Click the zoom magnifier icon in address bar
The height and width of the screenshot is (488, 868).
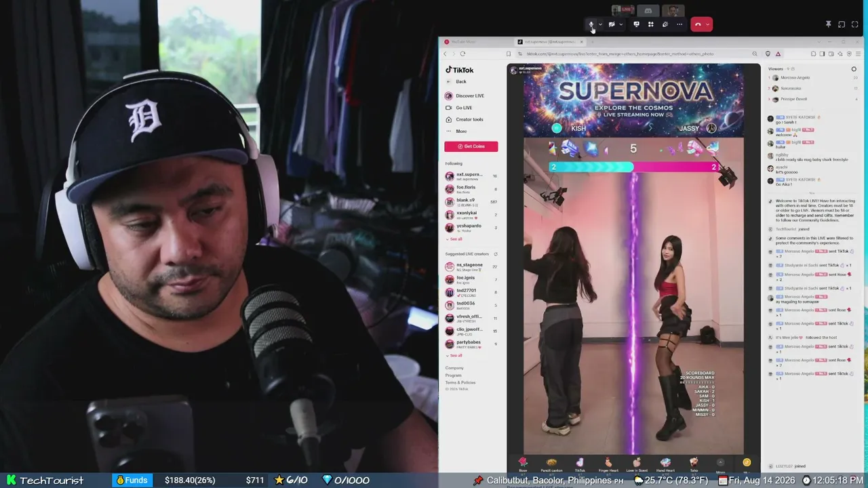tap(755, 54)
